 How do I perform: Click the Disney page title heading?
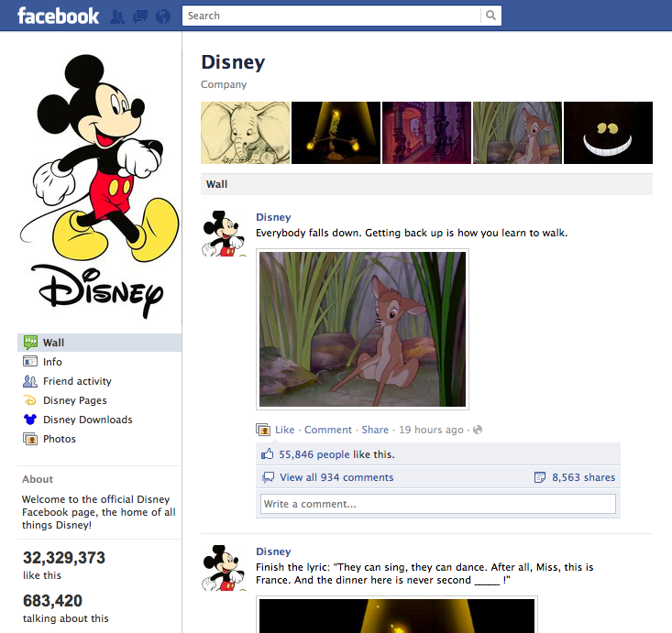click(x=233, y=62)
